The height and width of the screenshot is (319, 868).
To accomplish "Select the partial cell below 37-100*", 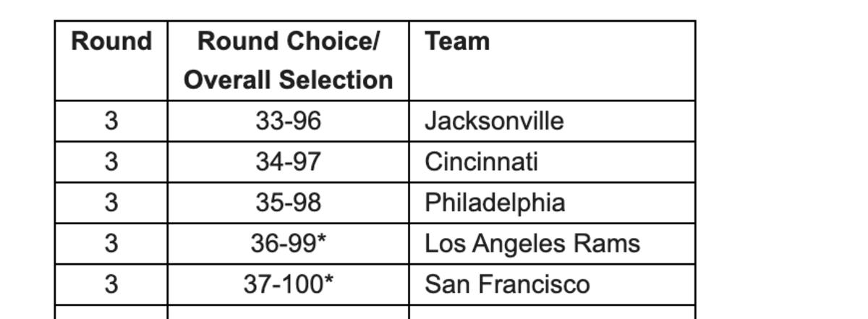I will click(288, 312).
